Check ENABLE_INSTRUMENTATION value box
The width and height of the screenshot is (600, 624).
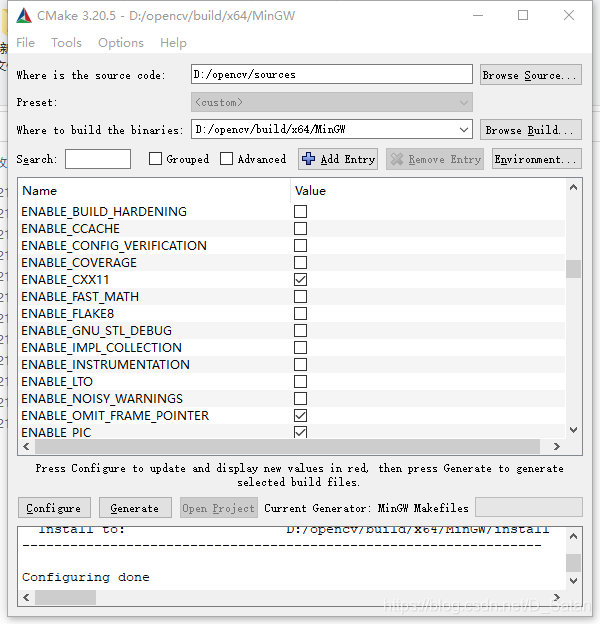point(300,365)
